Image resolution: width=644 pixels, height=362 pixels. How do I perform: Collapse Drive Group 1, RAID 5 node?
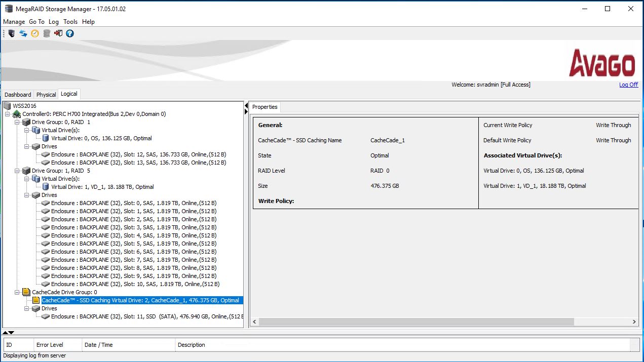(x=17, y=171)
